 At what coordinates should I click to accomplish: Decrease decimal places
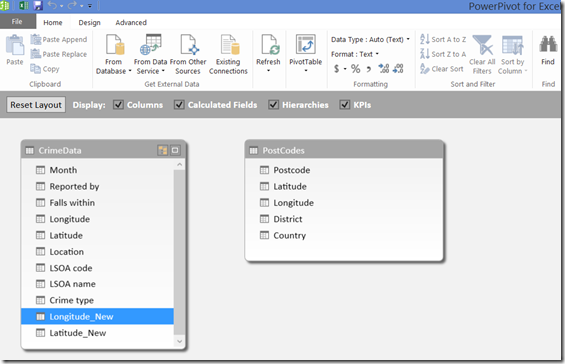click(x=398, y=68)
